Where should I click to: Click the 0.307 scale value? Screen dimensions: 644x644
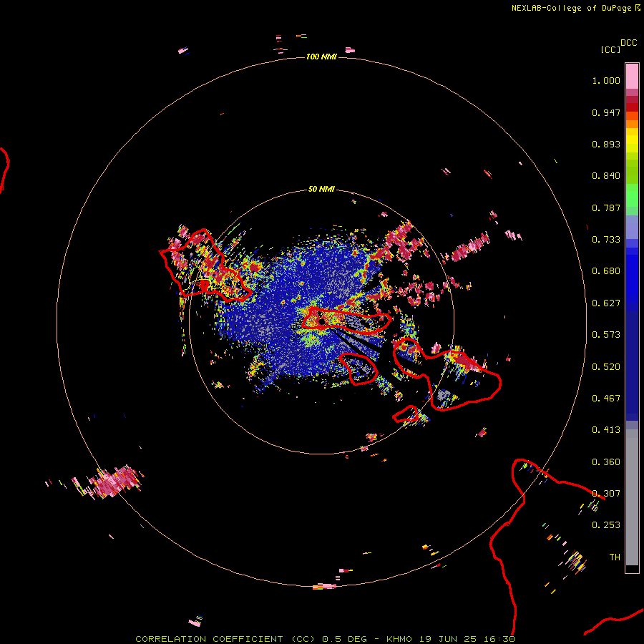[606, 494]
